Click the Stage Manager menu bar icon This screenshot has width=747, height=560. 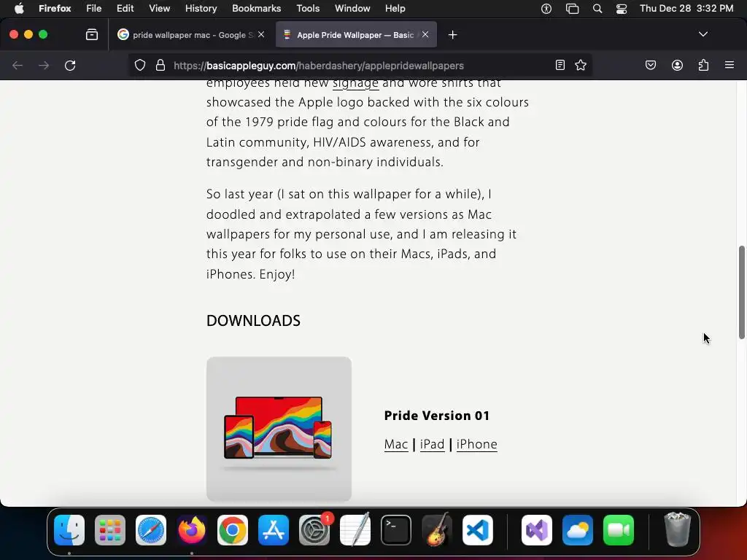[572, 9]
